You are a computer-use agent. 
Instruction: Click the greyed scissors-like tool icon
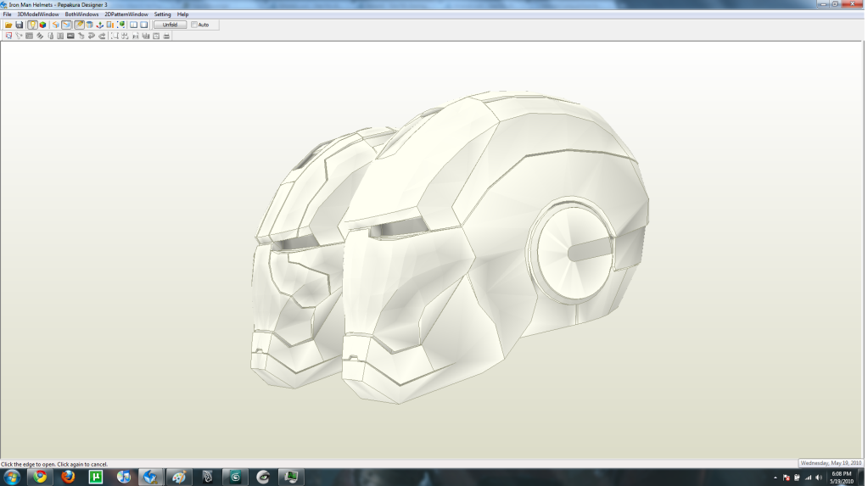(x=19, y=36)
